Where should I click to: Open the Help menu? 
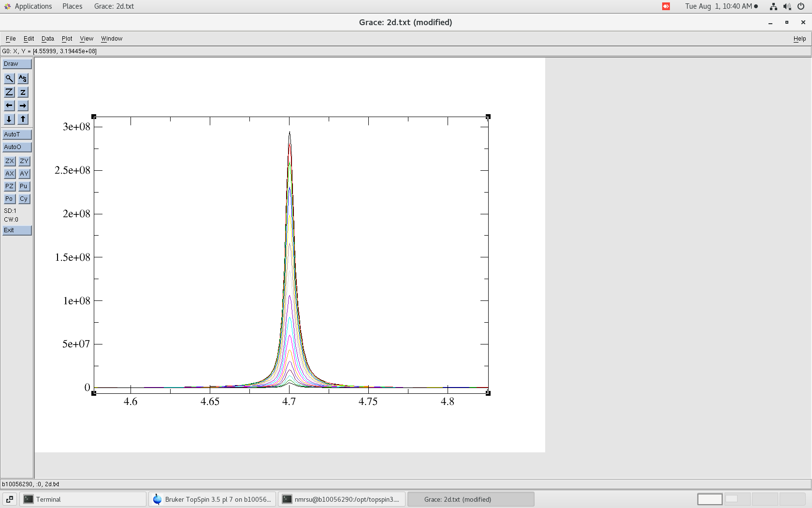(799, 39)
